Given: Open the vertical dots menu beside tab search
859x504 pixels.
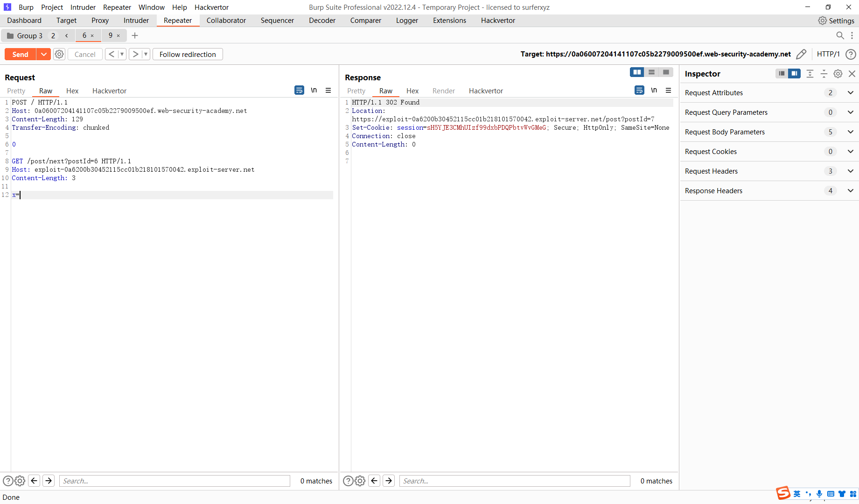Looking at the screenshot, I should pos(852,35).
